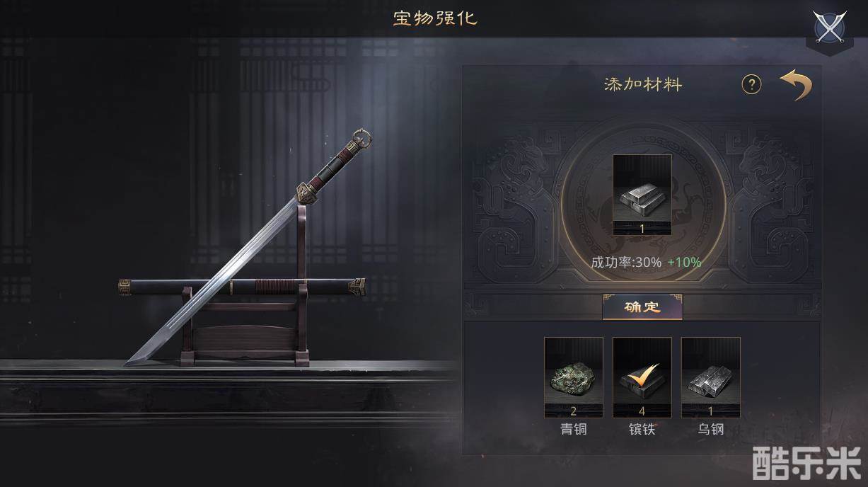Click the 添加材料 panel header

pyautogui.click(x=643, y=85)
